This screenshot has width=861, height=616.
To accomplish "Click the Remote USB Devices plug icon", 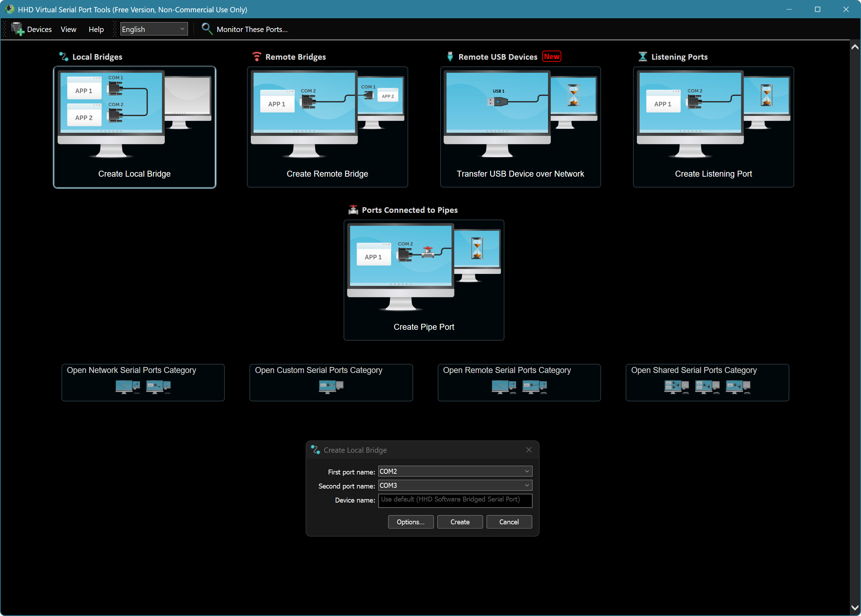I will coord(450,57).
